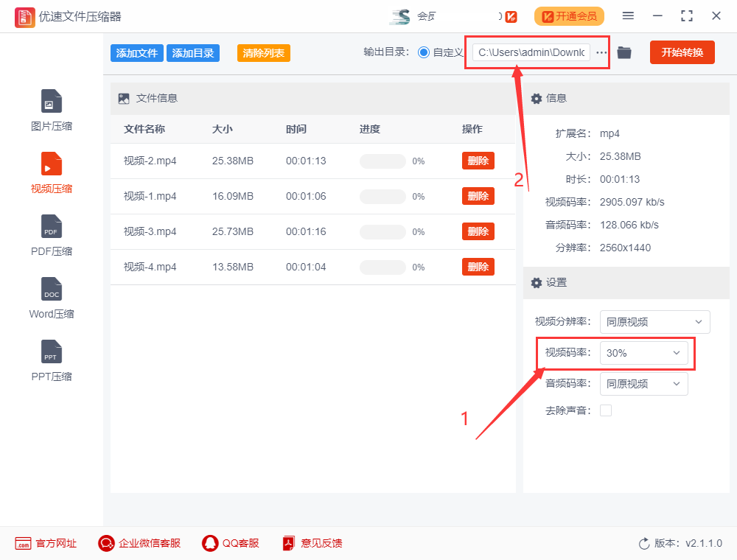Click the QQ客服 support icon

(212, 543)
